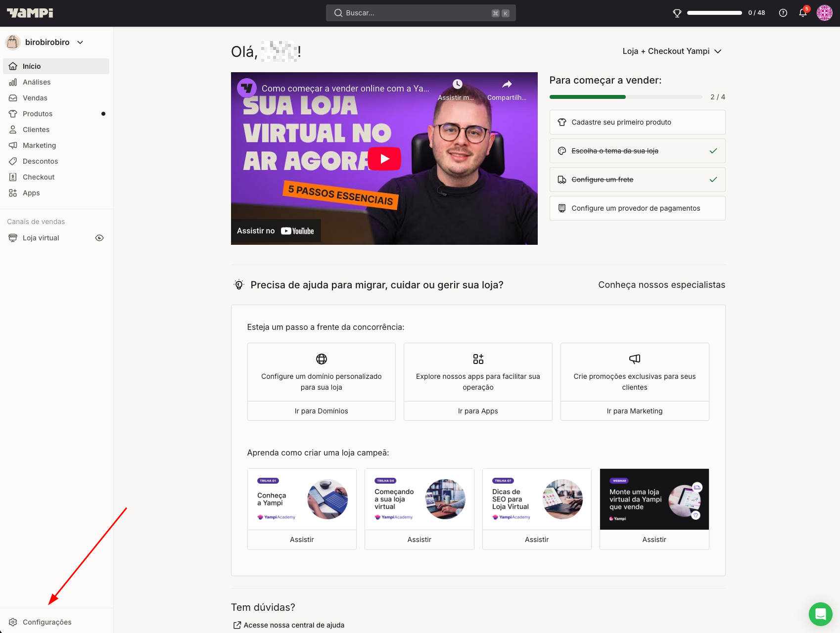The height and width of the screenshot is (633, 840).
Task: Click the Descontos tag icon
Action: pyautogui.click(x=13, y=161)
